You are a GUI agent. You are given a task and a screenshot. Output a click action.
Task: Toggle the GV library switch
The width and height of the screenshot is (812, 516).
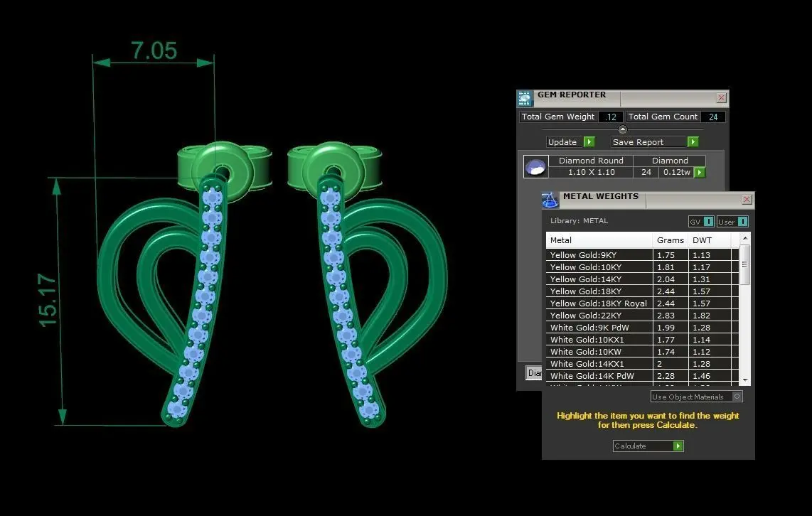tap(708, 222)
